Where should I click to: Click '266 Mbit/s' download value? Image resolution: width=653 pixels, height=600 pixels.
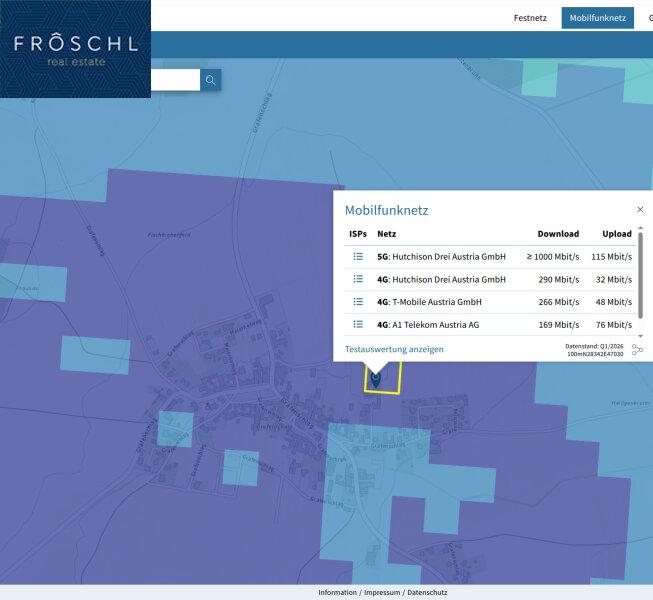point(558,302)
